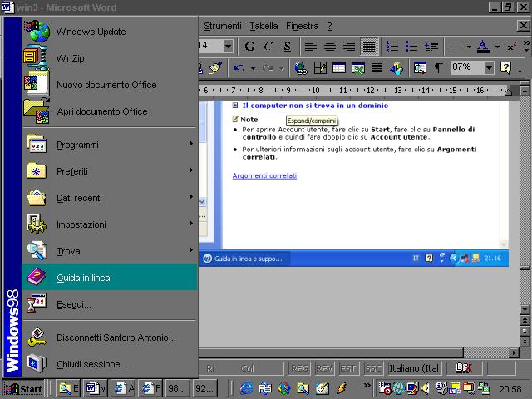Choose Esegui... from the Start menu
This screenshot has width=532, height=399.
click(110, 304)
